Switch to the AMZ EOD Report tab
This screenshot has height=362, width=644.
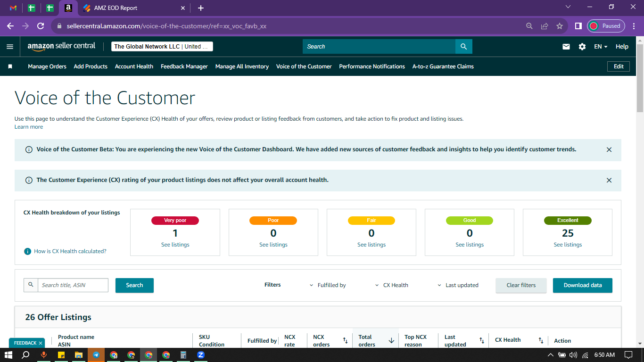[x=134, y=8]
